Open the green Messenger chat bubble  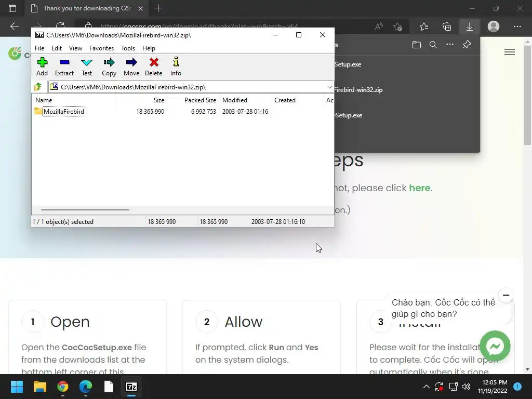click(x=495, y=346)
